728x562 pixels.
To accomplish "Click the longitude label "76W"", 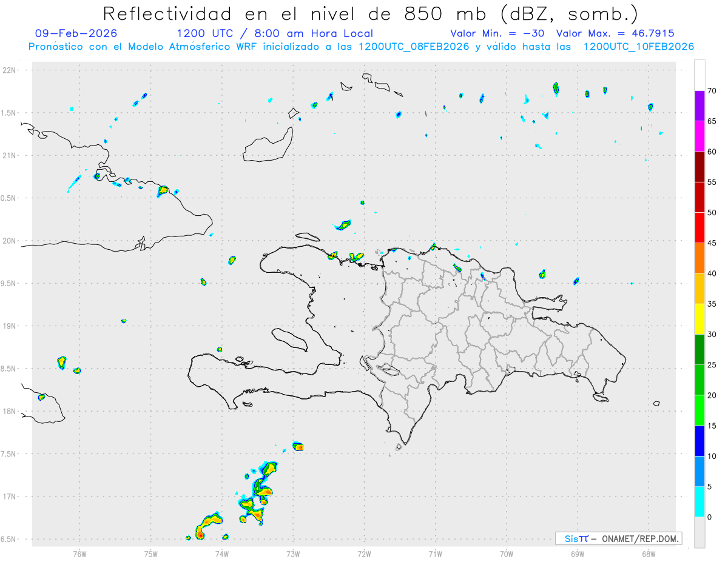I will pyautogui.click(x=79, y=554).
